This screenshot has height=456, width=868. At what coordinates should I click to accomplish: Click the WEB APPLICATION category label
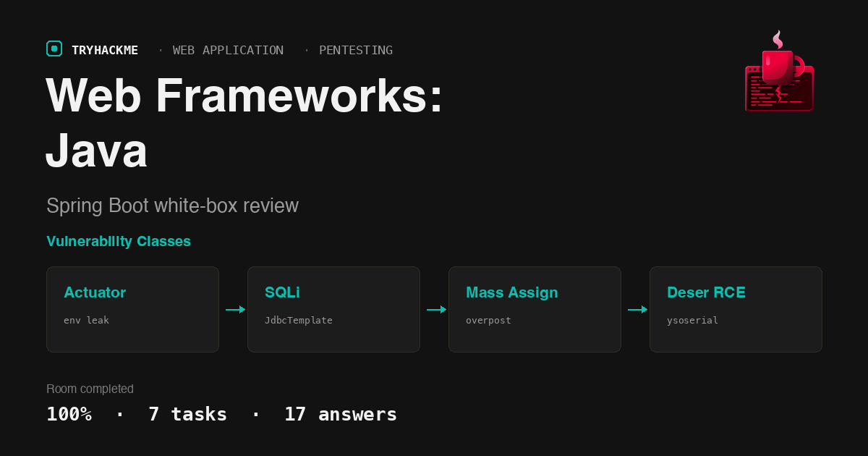228,50
